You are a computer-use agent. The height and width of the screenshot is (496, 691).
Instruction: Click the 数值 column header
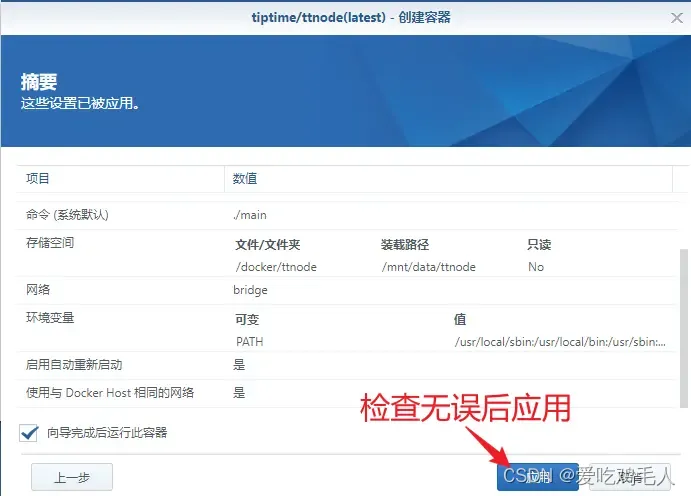[449, 179]
